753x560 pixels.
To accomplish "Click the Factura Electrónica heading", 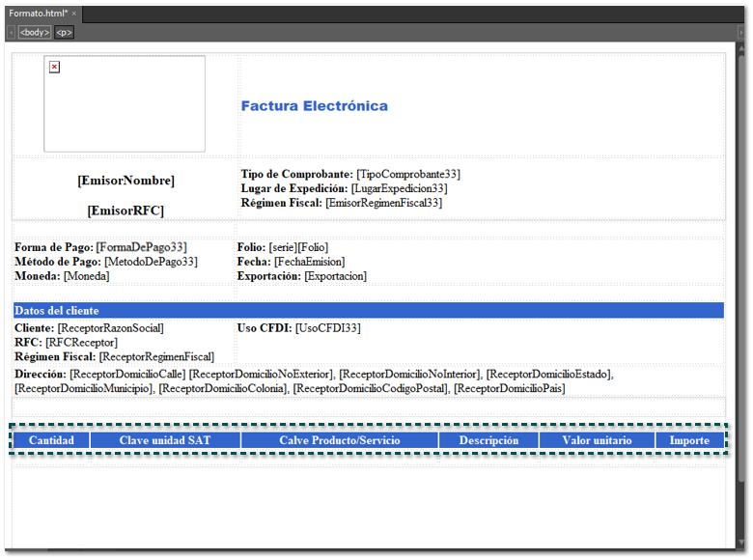I will tap(314, 106).
